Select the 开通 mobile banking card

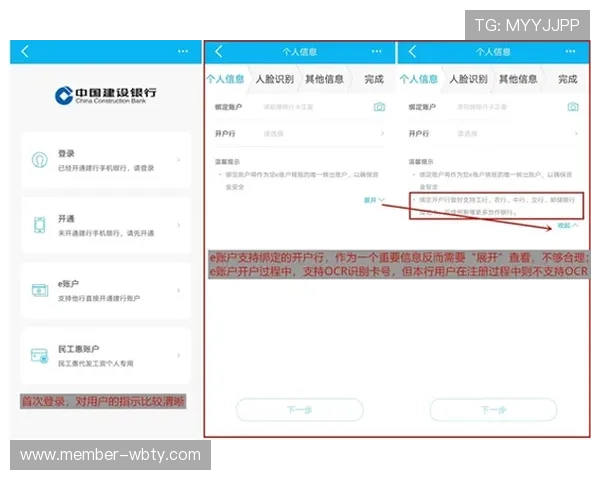[x=106, y=225]
